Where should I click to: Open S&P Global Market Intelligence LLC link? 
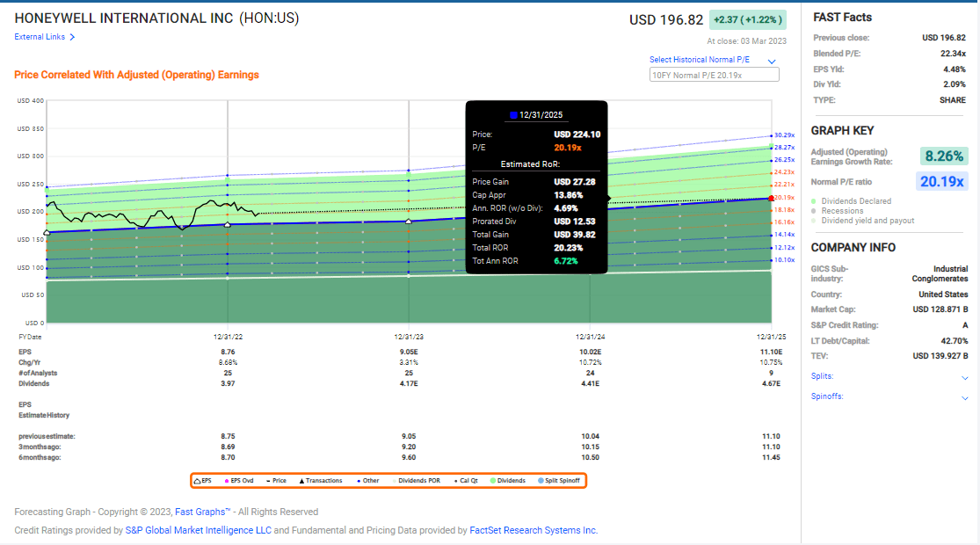[198, 531]
